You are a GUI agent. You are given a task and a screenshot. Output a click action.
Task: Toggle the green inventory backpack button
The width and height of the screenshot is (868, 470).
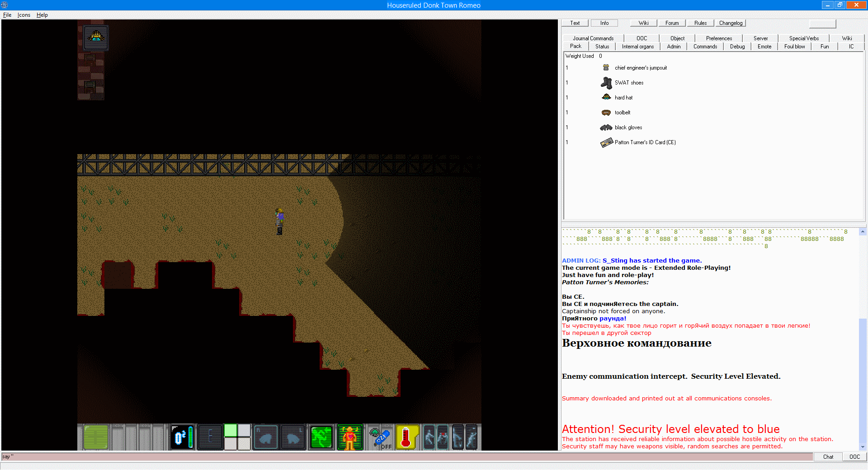[96, 437]
